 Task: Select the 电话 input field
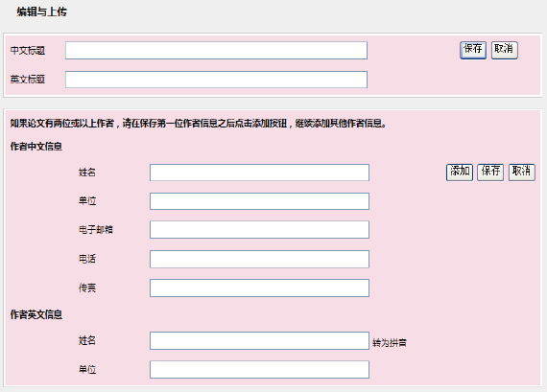(x=259, y=259)
